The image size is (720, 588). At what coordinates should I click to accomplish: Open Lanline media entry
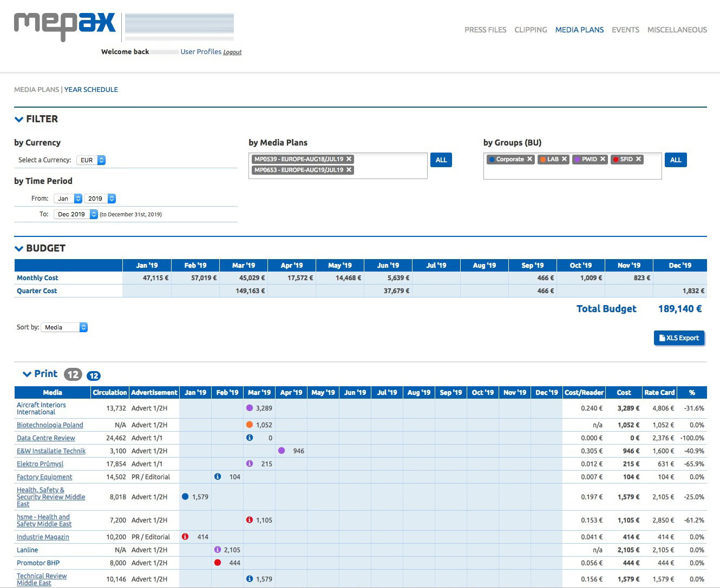pos(27,550)
